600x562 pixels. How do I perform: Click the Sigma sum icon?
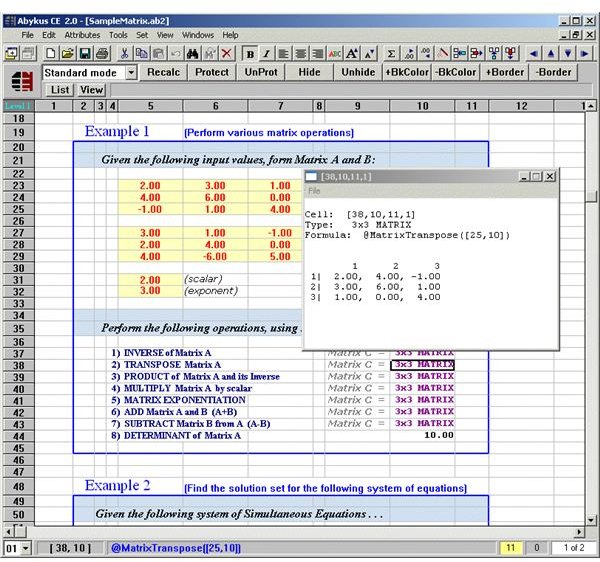(391, 54)
